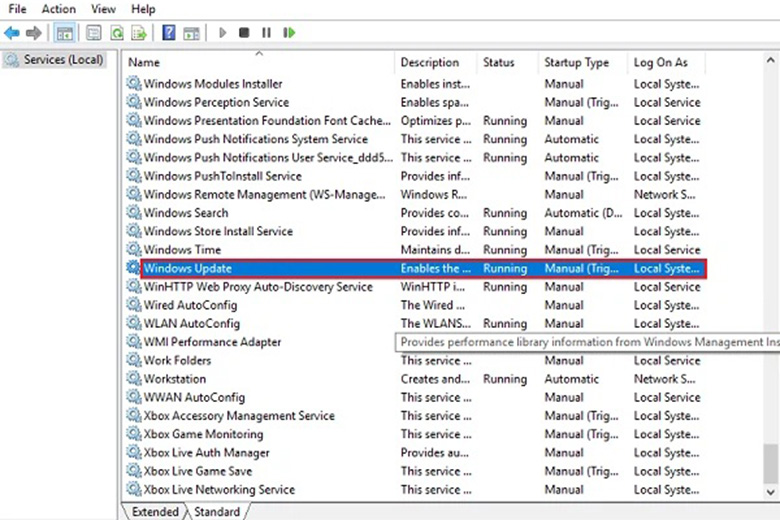The width and height of the screenshot is (780, 520).
Task: Click 'Maintains d...' description of Windows Time
Action: (x=435, y=249)
